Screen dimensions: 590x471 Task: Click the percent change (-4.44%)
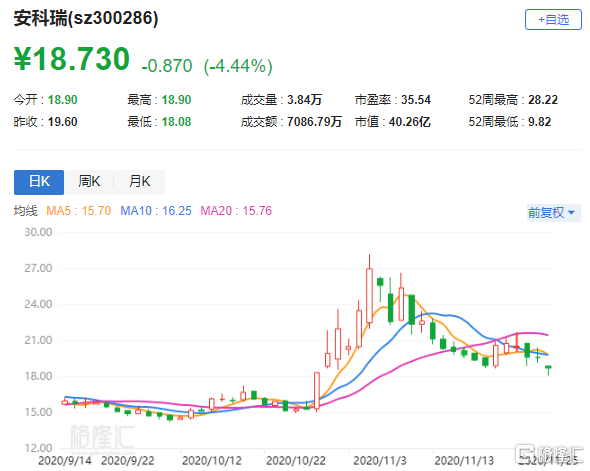click(238, 66)
